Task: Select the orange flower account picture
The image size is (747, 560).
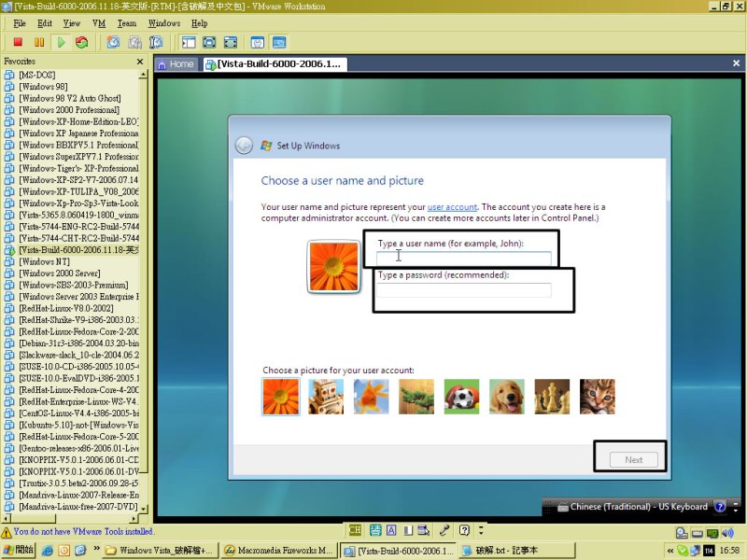Action: 281,397
